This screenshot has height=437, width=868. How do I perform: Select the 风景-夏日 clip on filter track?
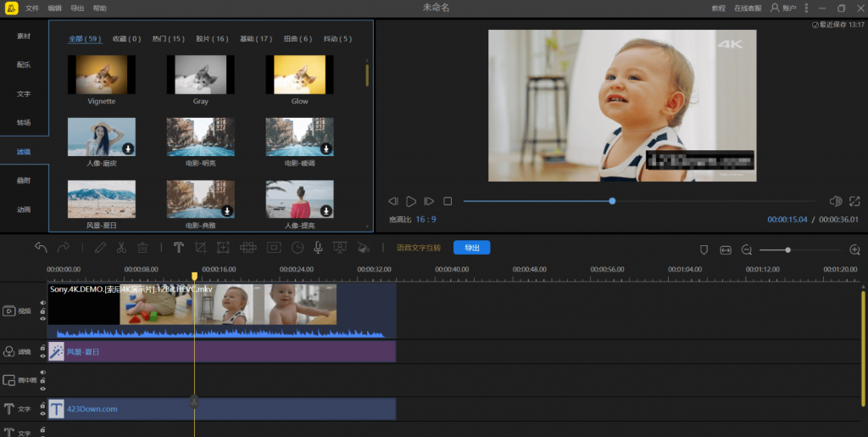point(222,351)
